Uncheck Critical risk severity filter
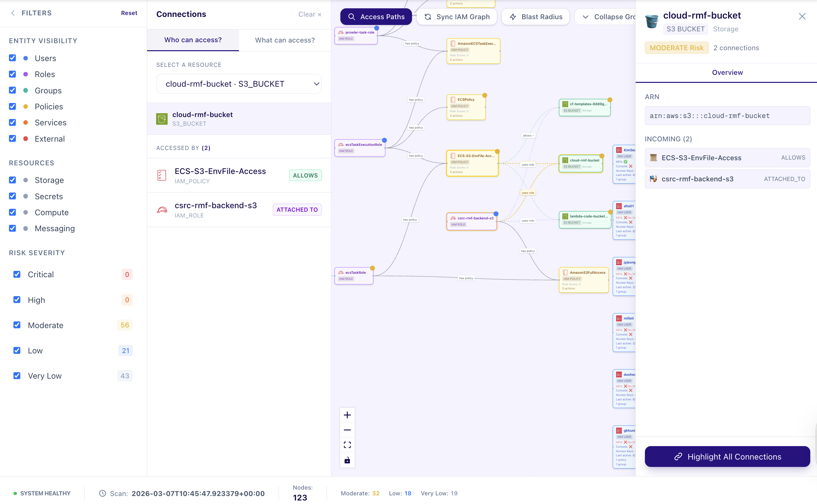 (x=17, y=274)
